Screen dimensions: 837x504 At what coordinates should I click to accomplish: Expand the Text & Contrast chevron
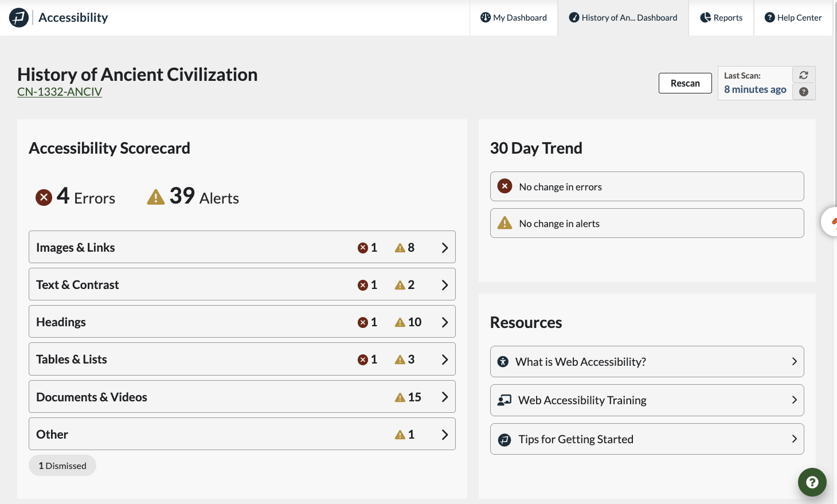(444, 285)
